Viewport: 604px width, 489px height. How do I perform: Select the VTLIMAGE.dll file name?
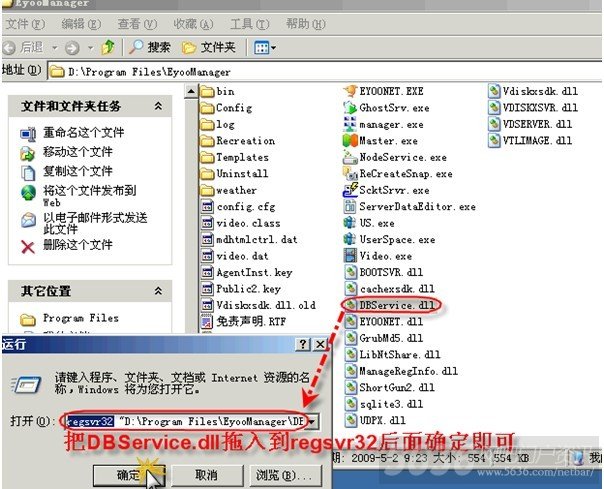(537, 141)
